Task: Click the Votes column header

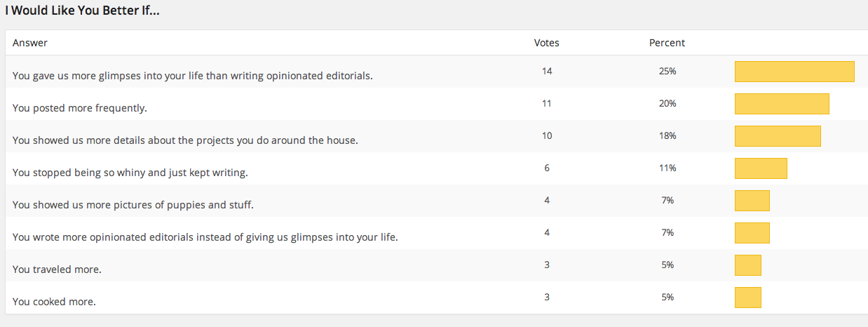Action: click(547, 43)
